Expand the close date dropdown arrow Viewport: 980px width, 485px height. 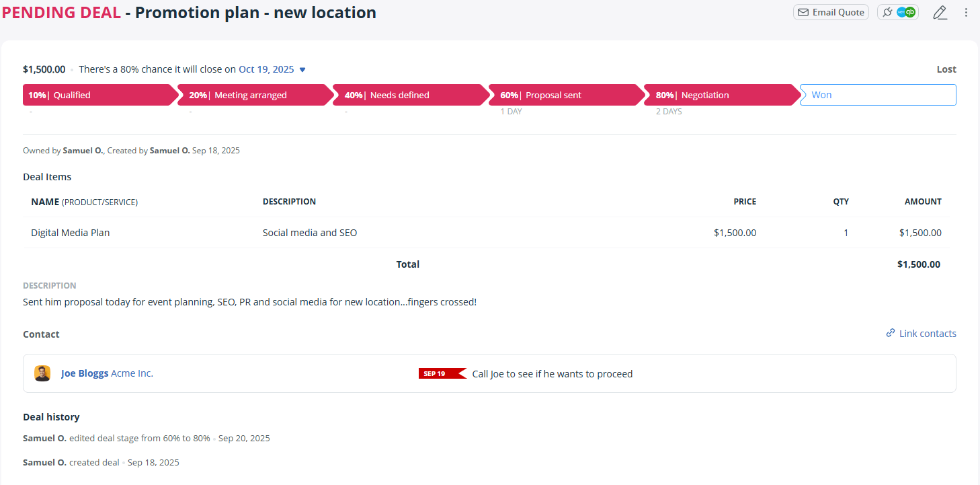pyautogui.click(x=301, y=69)
